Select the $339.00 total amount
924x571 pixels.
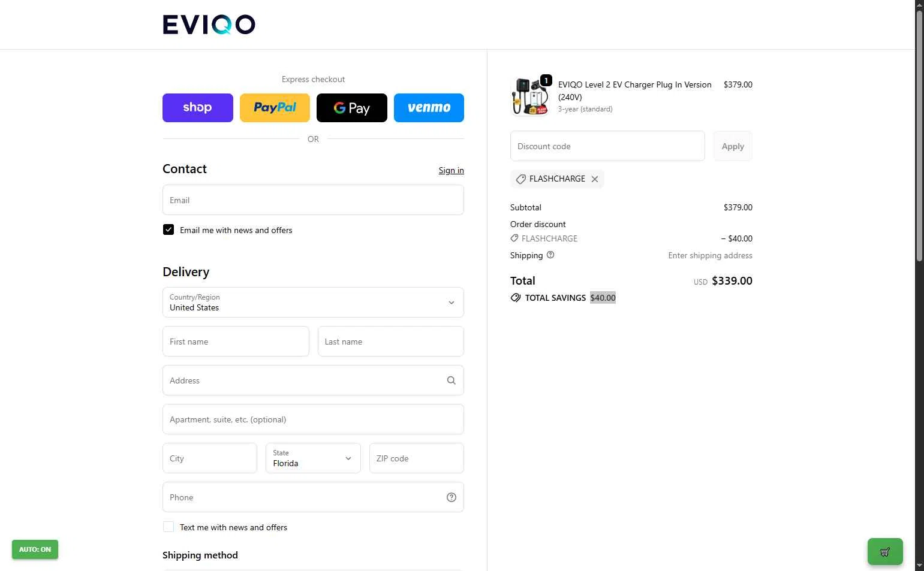coord(732,281)
